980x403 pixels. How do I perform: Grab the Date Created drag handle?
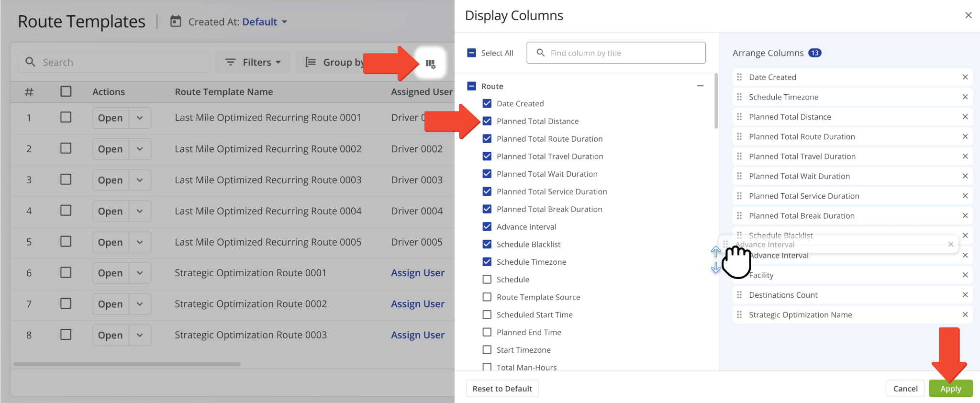[x=739, y=77]
